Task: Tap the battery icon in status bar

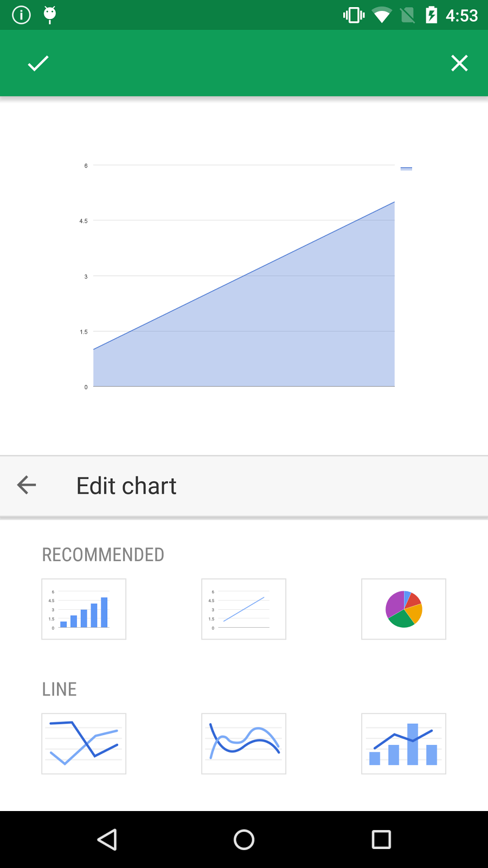Action: pos(431,15)
